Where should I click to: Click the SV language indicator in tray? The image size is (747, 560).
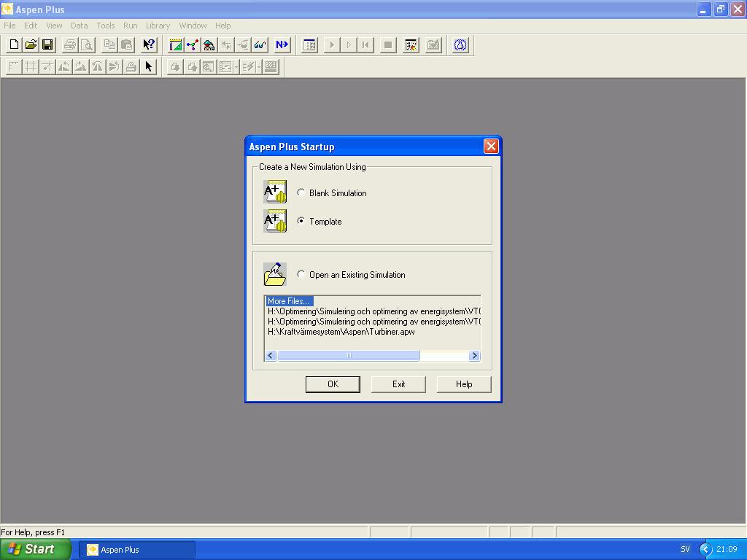point(685,550)
